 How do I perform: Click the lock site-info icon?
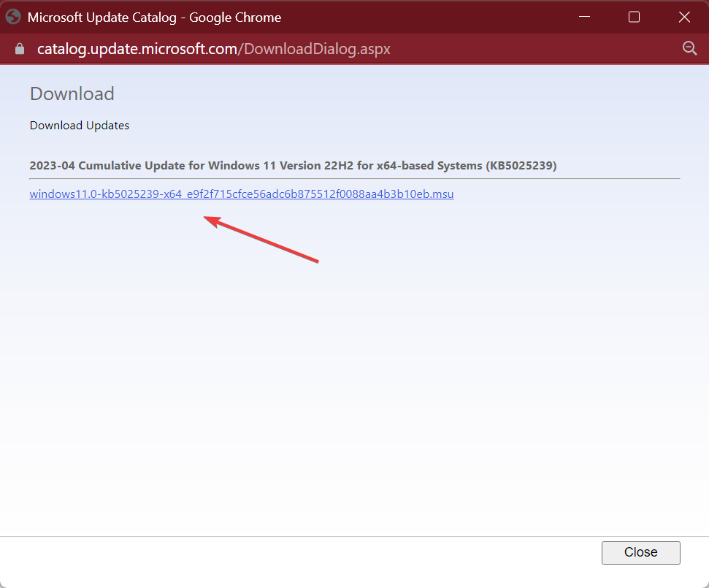click(20, 48)
